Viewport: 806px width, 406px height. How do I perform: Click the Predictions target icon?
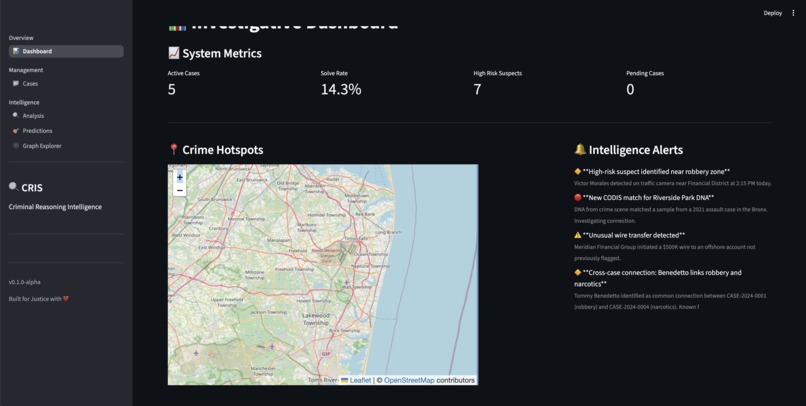(x=16, y=131)
